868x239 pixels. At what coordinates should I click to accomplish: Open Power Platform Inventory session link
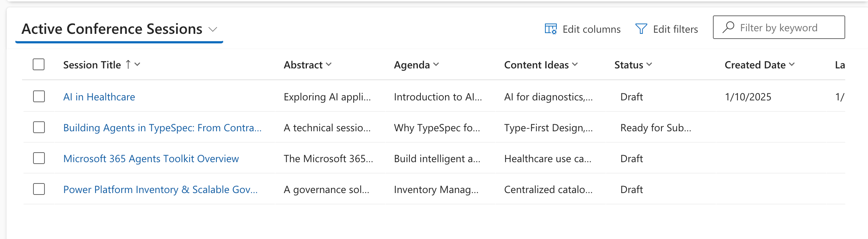[x=160, y=190]
